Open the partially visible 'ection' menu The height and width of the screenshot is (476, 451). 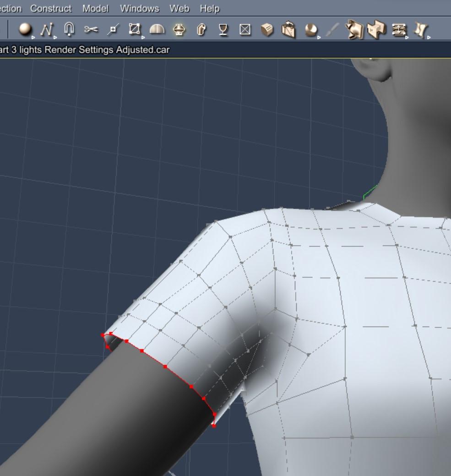click(x=11, y=9)
